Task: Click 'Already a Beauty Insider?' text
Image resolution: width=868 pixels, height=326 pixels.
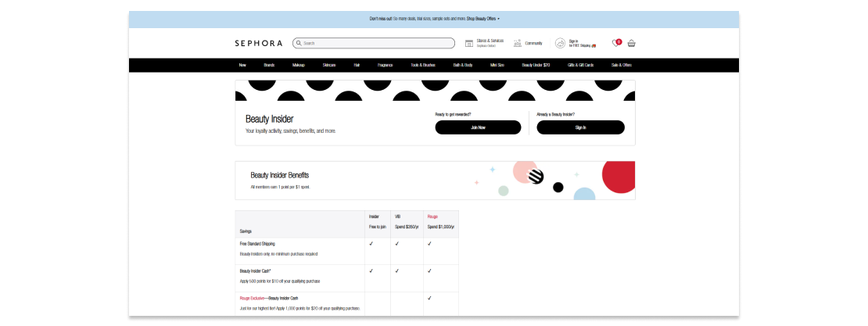Action: coord(556,115)
